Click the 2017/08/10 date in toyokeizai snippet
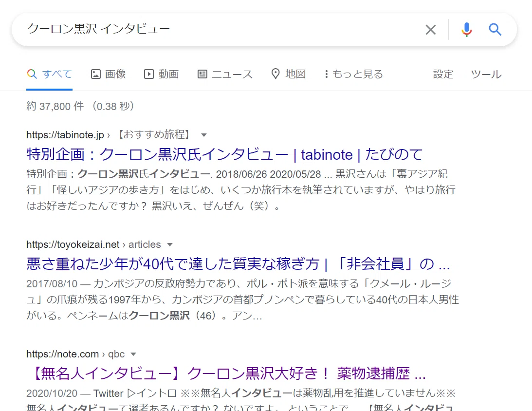The image size is (532, 411). point(52,283)
